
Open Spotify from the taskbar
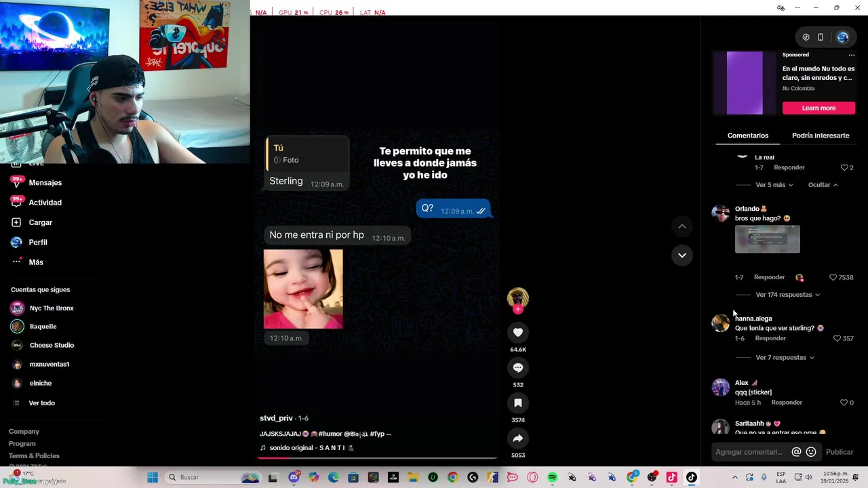point(552,477)
